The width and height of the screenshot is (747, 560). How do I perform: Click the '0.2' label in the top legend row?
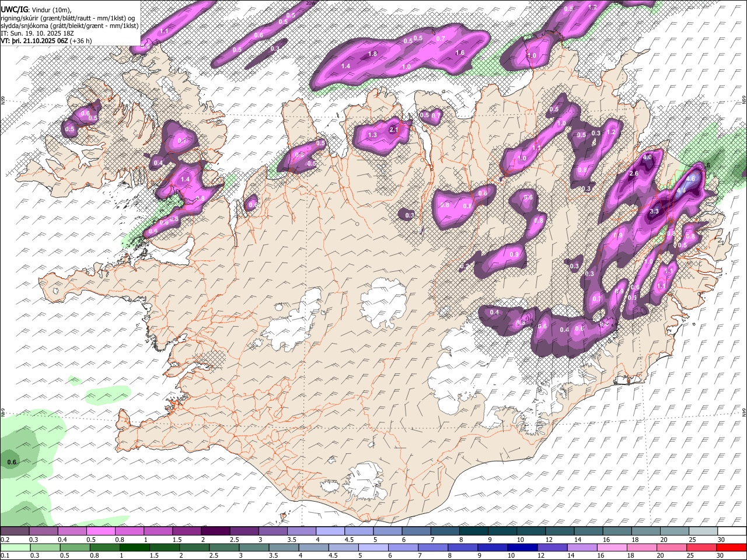click(x=5, y=540)
